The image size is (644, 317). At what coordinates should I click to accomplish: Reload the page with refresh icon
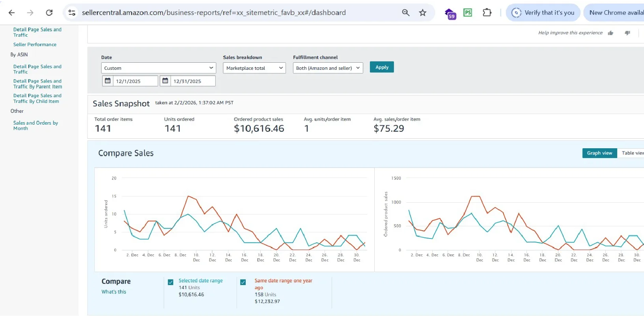pos(49,13)
